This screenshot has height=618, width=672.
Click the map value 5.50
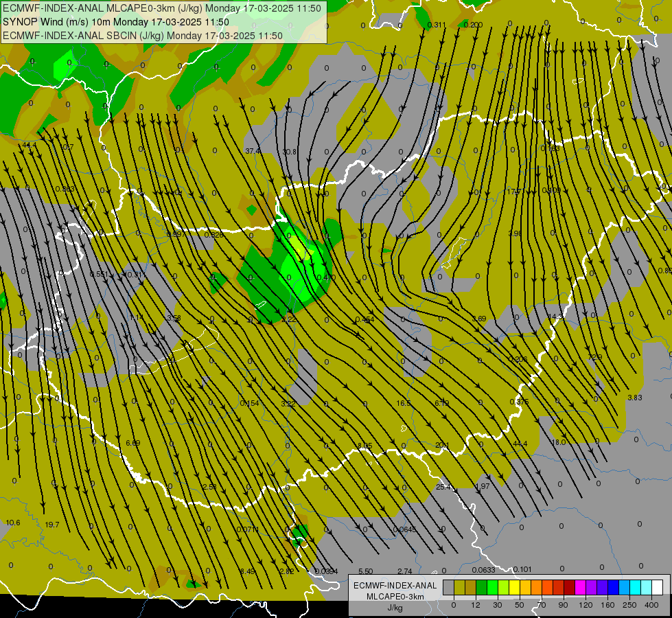366,571
